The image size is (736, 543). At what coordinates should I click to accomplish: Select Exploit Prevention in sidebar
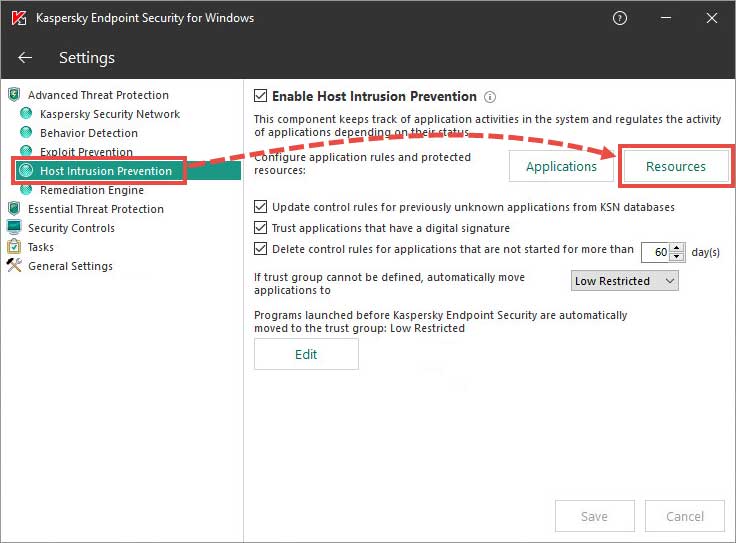86,152
